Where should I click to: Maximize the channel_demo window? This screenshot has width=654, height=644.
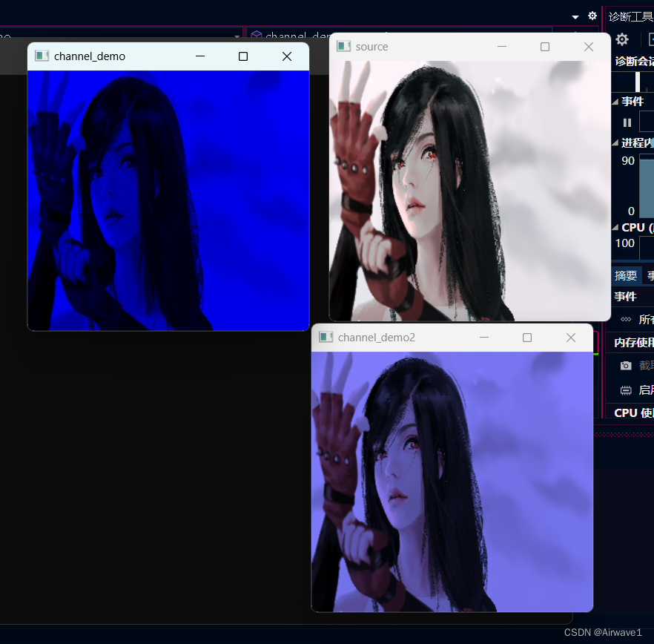pyautogui.click(x=243, y=56)
